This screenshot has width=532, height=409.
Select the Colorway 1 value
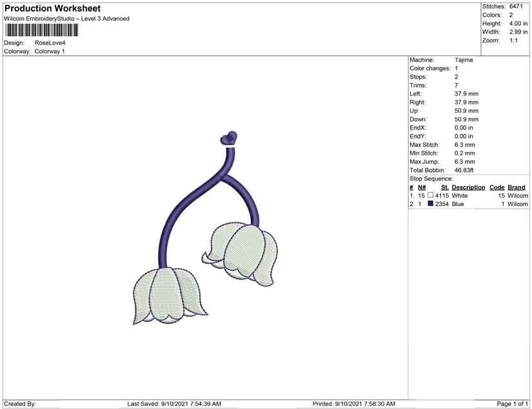coord(50,52)
